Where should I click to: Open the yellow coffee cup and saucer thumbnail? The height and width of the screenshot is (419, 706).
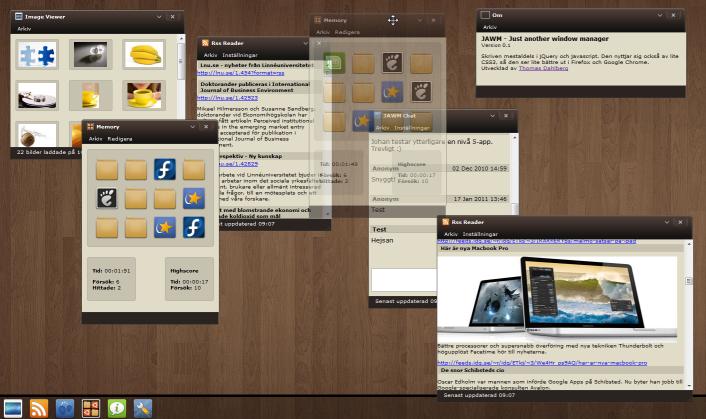tap(144, 95)
